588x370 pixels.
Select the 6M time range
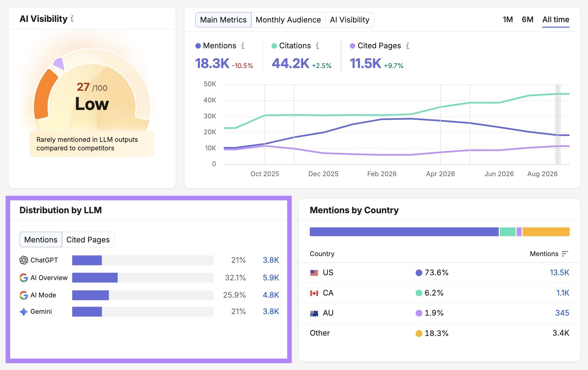tap(528, 20)
